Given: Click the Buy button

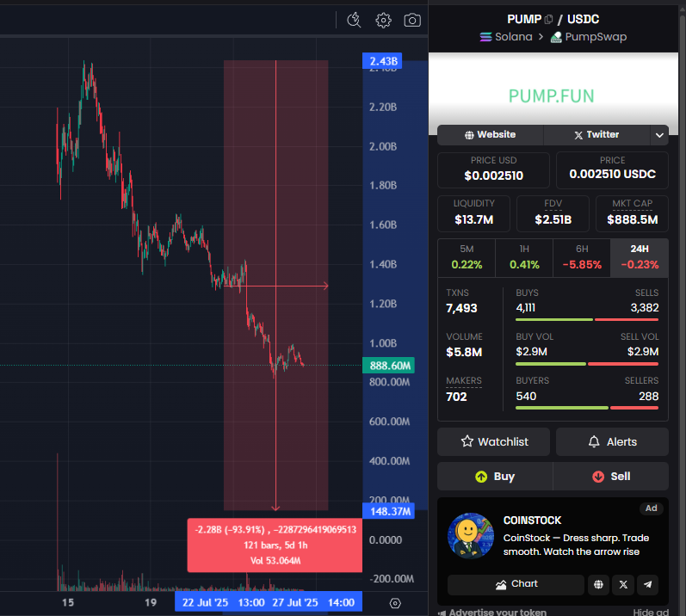Looking at the screenshot, I should point(495,477).
